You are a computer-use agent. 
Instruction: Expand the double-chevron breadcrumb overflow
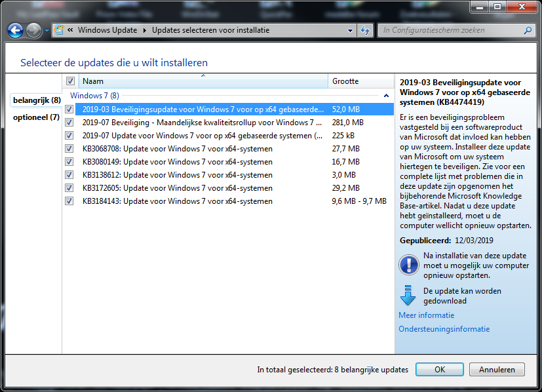click(x=70, y=30)
